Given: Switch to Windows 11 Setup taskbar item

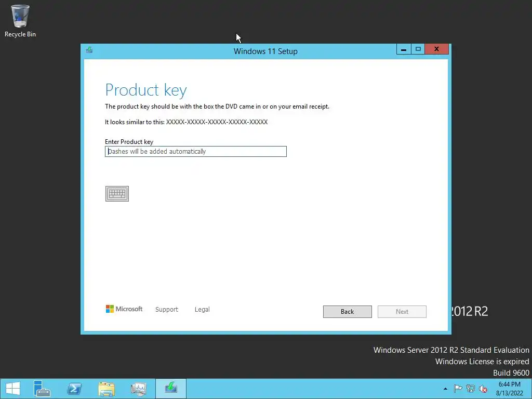Looking at the screenshot, I should (171, 389).
